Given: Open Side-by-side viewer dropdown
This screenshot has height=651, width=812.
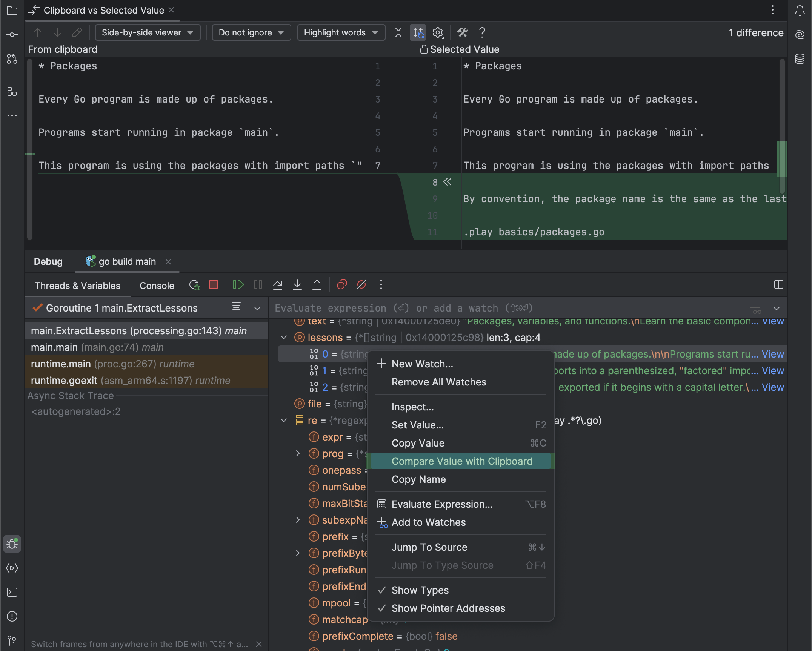Looking at the screenshot, I should click(148, 32).
